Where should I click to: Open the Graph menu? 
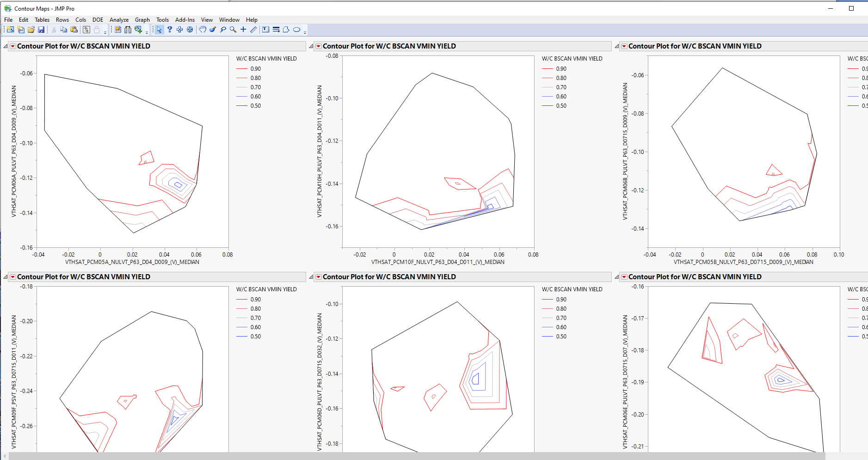tap(142, 19)
